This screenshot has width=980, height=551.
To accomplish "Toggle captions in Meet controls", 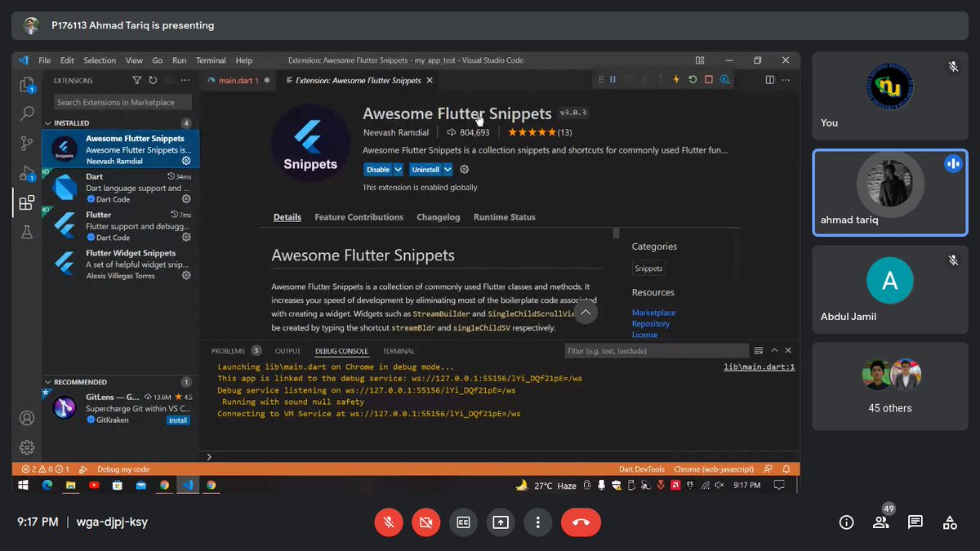I will 463,522.
